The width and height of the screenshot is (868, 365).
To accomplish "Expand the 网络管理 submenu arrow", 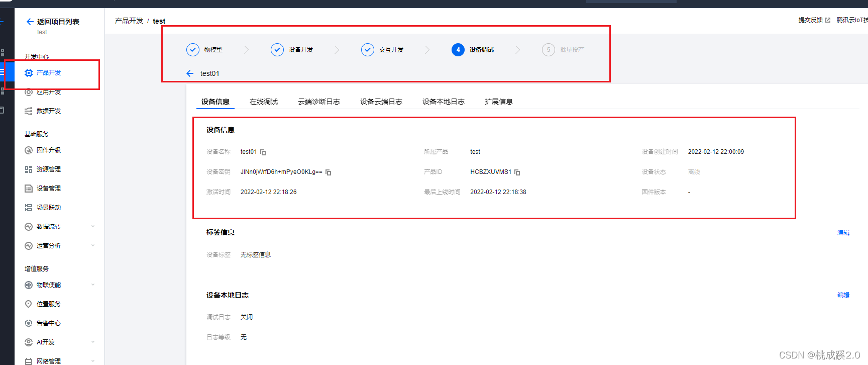I will point(93,361).
